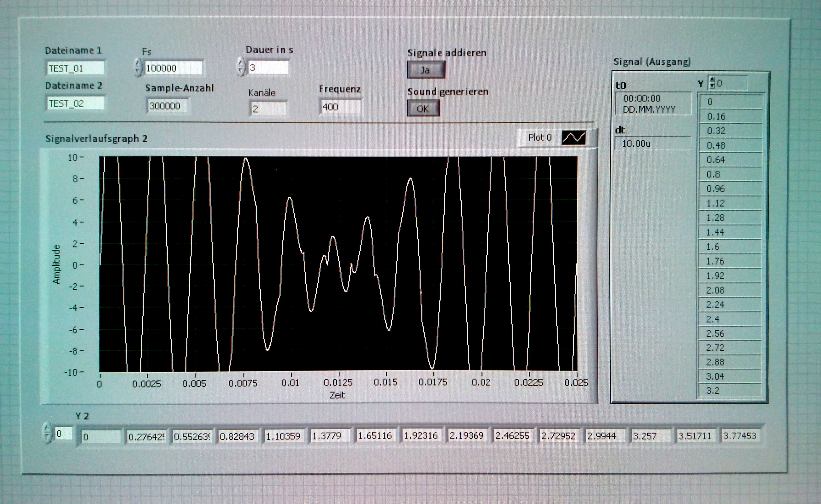Decrement Y index in Signal (Ausgang) cluster
821x504 pixels.
tap(712, 86)
